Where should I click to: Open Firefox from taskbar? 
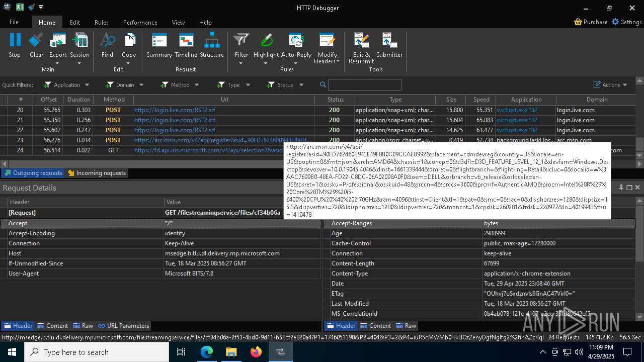point(256,352)
